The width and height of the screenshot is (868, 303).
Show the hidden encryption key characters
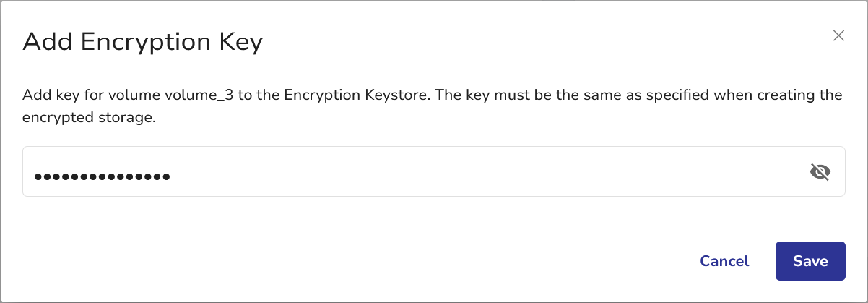820,172
